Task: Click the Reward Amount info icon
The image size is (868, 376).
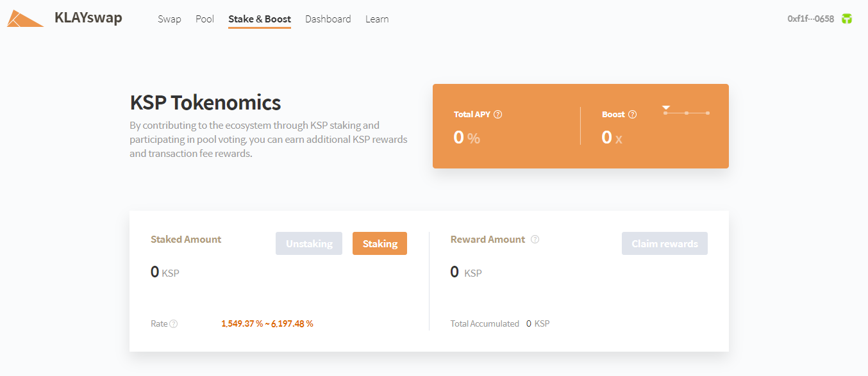Action: coord(535,240)
